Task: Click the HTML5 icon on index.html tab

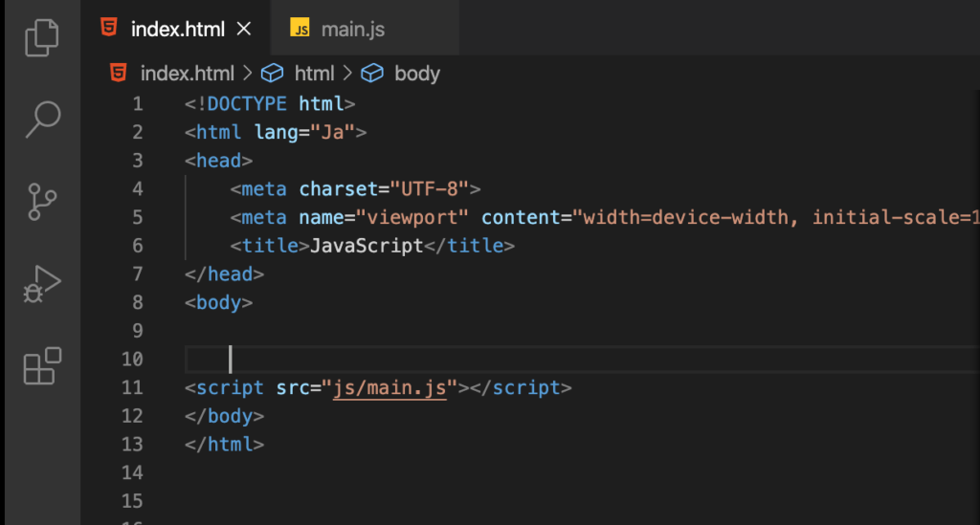Action: 109,28
